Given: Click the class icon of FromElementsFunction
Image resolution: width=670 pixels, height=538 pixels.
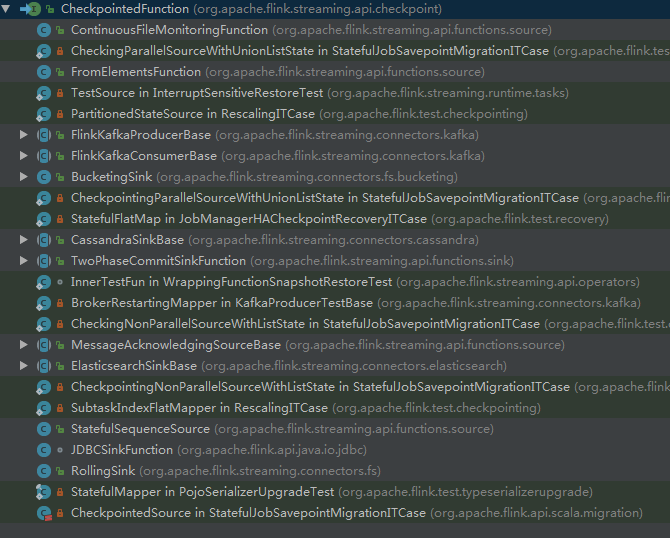Looking at the screenshot, I should 44,72.
